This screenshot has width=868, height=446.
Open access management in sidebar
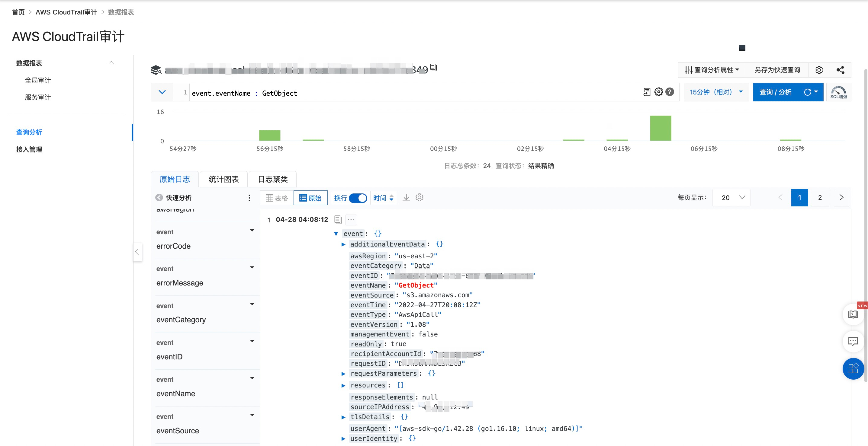coord(29,149)
